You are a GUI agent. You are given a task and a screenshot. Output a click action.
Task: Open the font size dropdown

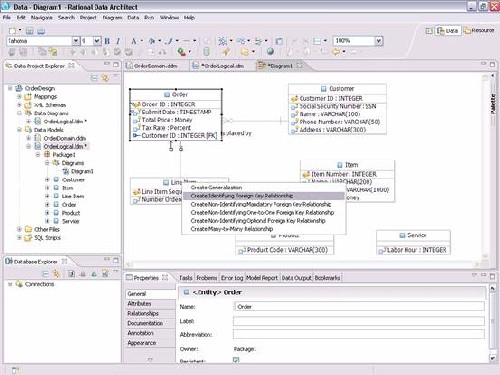pos(97,41)
